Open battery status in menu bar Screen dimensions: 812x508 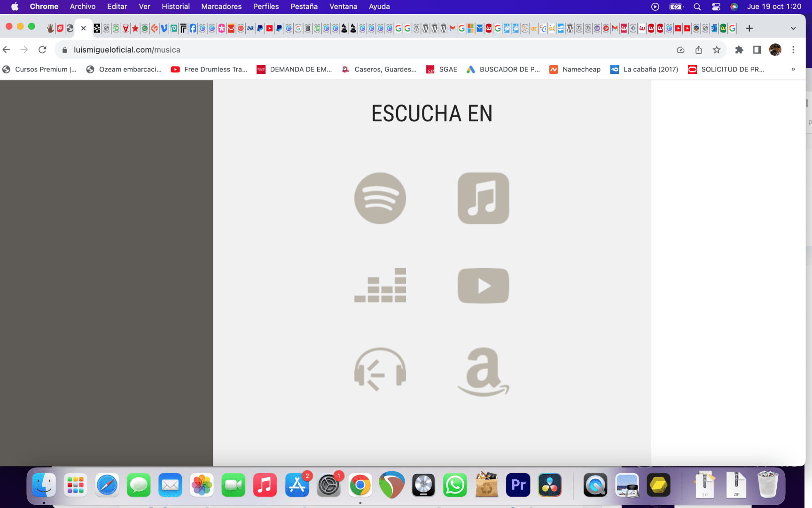coord(676,7)
